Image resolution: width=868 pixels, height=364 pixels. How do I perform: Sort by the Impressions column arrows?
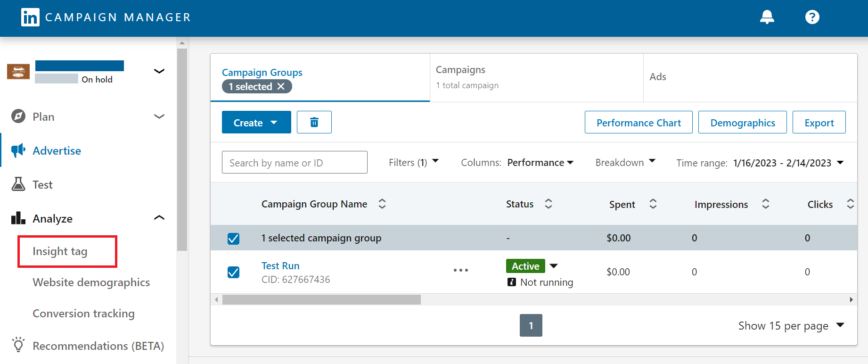[x=766, y=204]
